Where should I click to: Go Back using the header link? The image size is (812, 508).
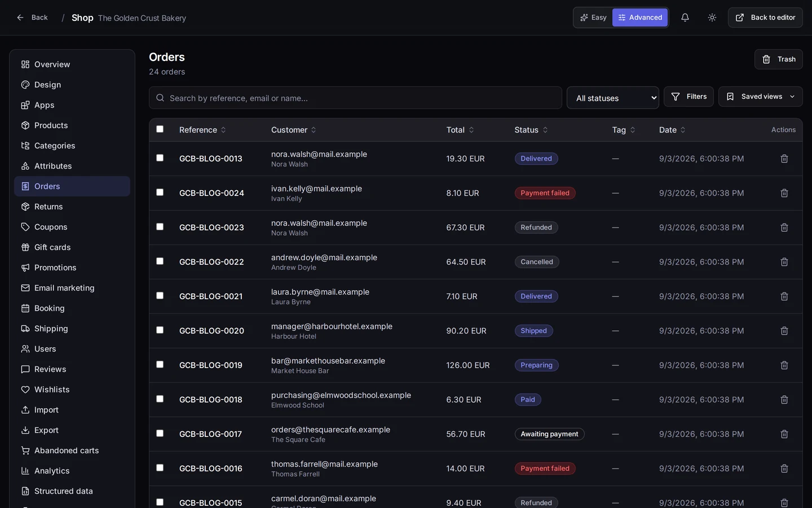pyautogui.click(x=32, y=17)
